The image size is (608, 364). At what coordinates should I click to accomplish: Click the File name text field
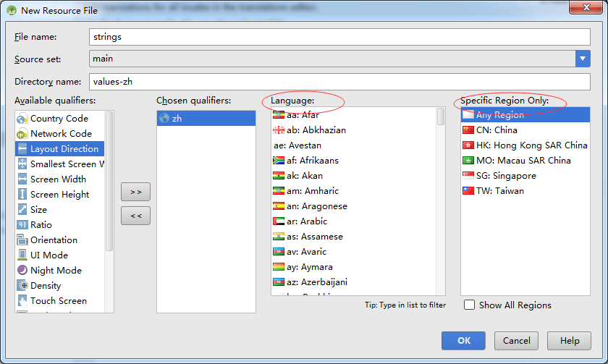pos(339,36)
